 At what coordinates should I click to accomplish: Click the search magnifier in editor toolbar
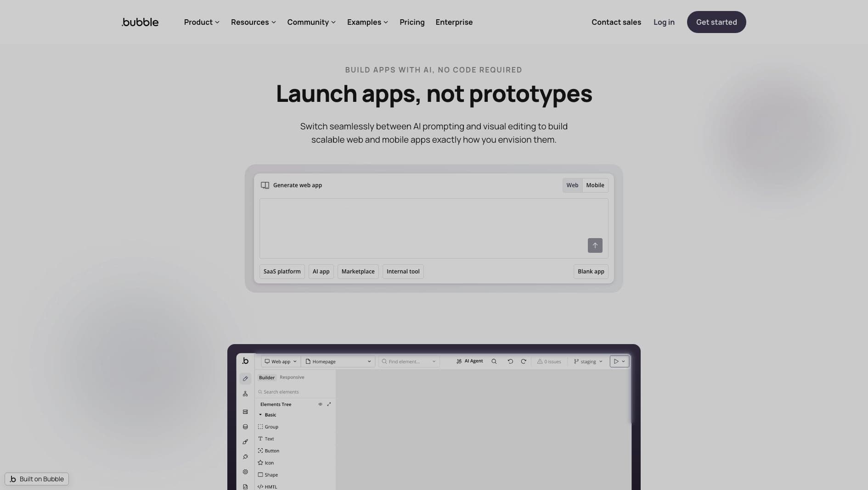(494, 362)
